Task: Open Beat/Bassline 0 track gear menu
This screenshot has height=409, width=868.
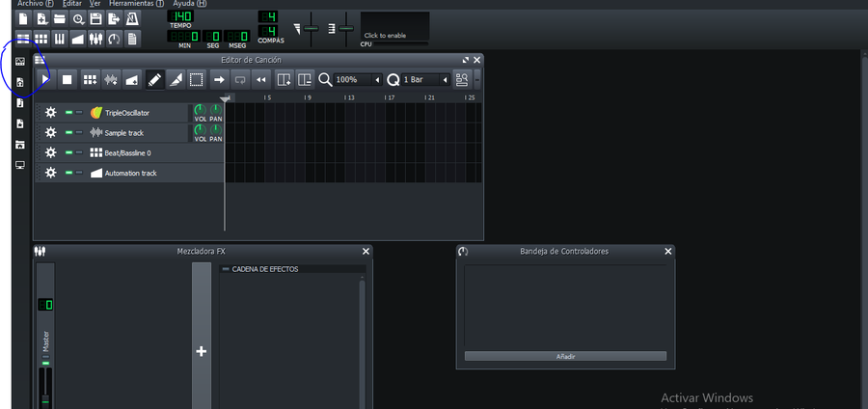Action: point(51,152)
